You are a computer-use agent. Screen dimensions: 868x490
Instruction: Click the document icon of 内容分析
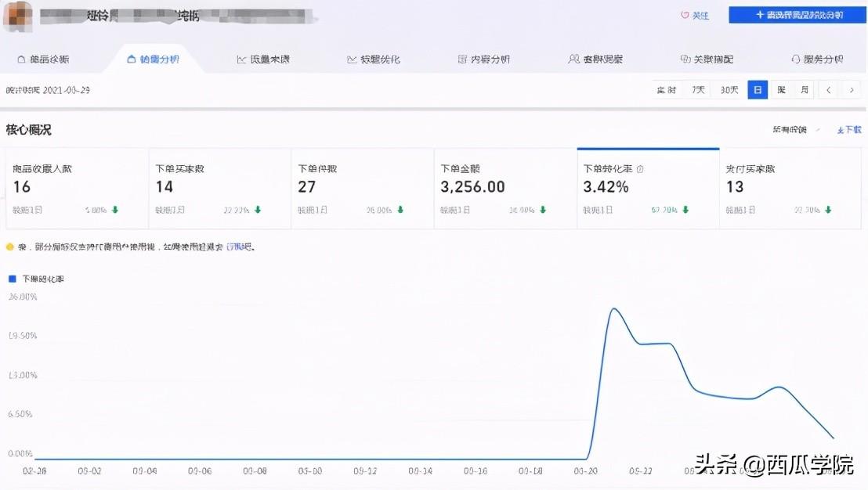(x=462, y=59)
